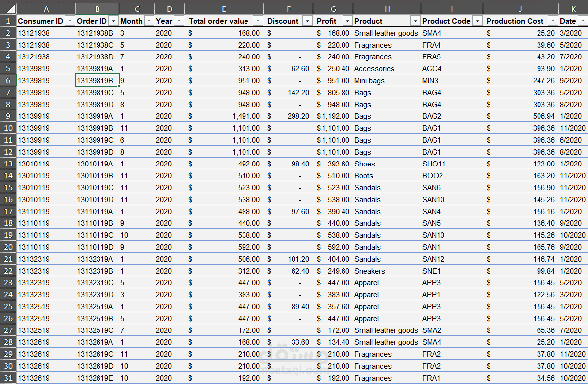Viewport: 588px width, 384px height.
Task: Open the Consumer ID filter dropdown
Action: (70, 21)
